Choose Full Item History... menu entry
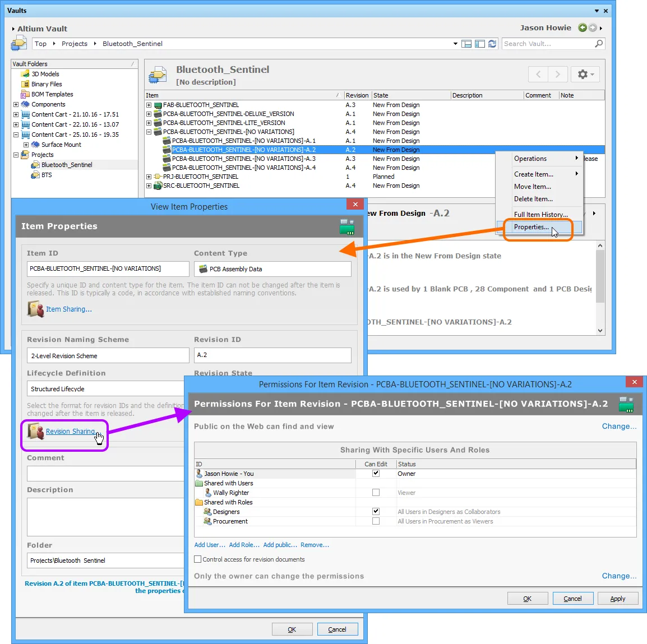Viewport: 647px width, 644px height. click(x=540, y=215)
